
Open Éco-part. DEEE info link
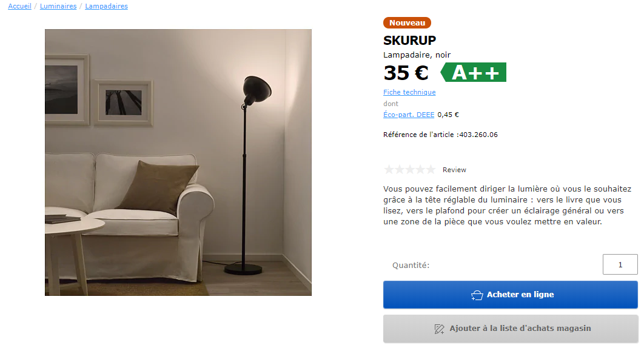(x=409, y=115)
